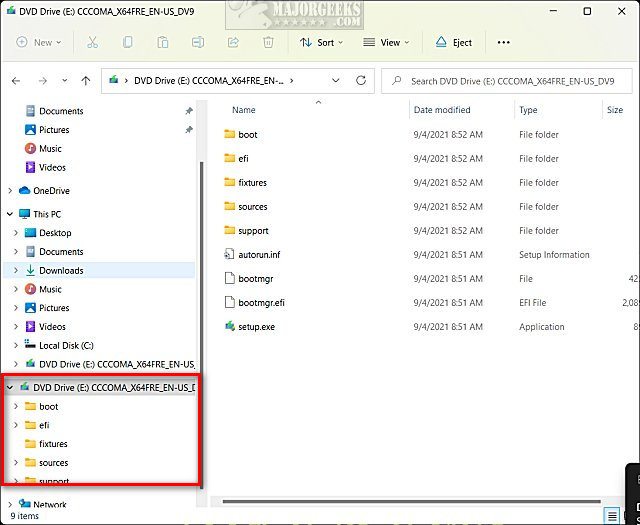The image size is (640, 525).
Task: Switch to large icons view in status bar
Action: tap(629, 516)
